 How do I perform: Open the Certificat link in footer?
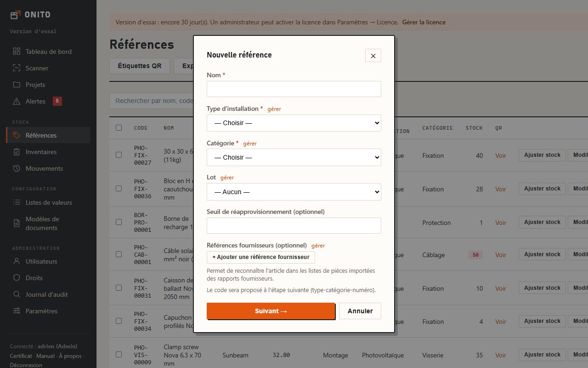21,356
